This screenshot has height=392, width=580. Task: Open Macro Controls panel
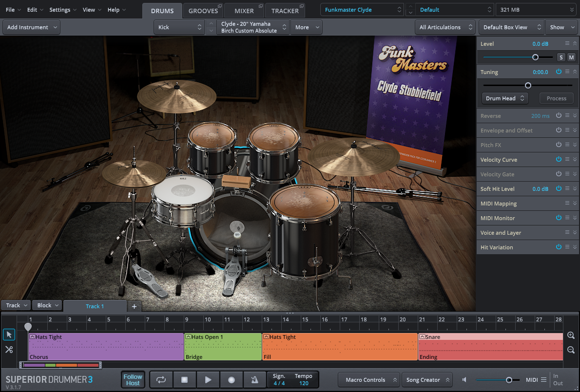tap(369, 380)
